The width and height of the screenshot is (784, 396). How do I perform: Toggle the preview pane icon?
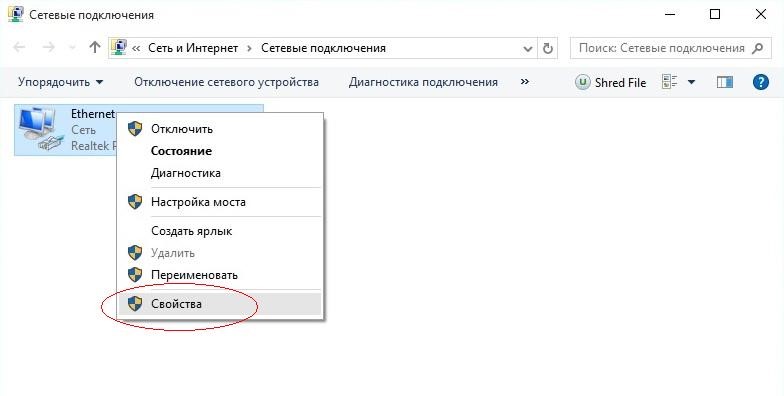tap(724, 82)
